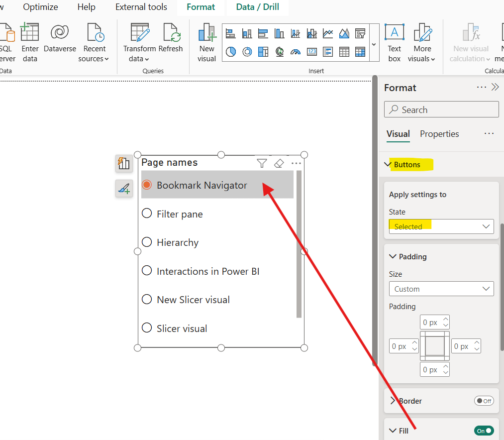Open the State dropdown showing Selected
The height and width of the screenshot is (440, 504).
441,226
